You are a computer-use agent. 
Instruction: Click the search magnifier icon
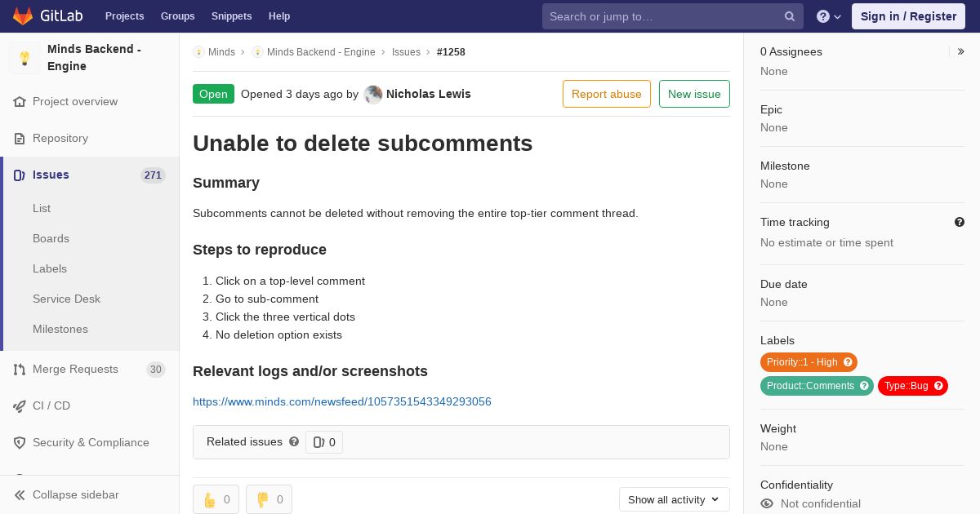click(790, 16)
